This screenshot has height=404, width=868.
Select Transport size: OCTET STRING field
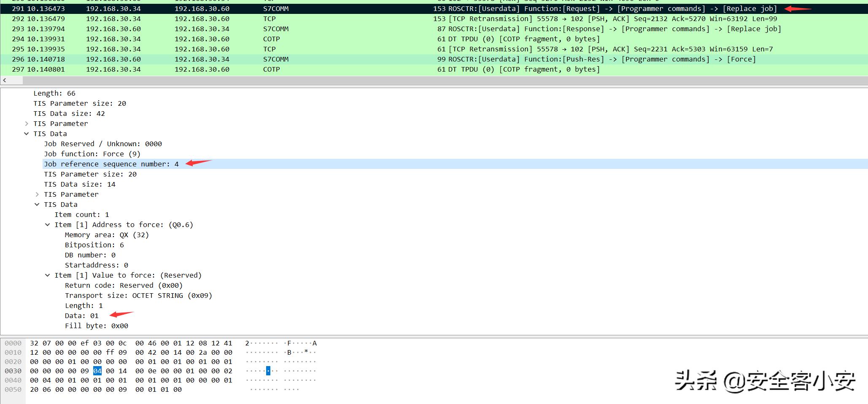click(138, 295)
